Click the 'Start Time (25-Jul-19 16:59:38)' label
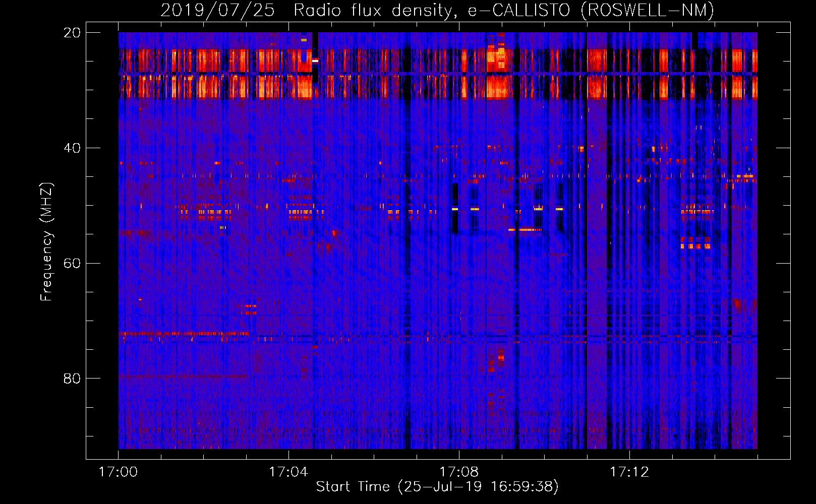The width and height of the screenshot is (816, 504). coord(437,487)
